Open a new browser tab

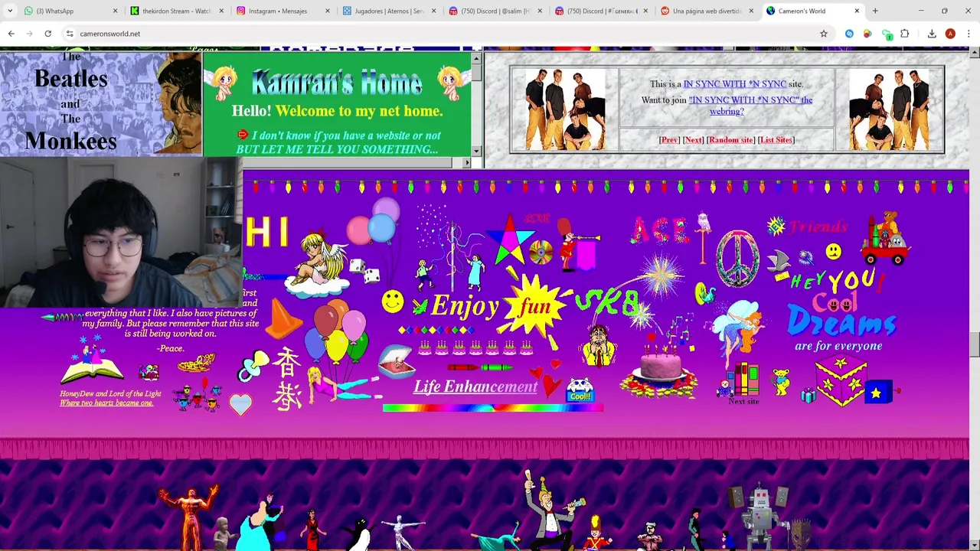click(x=875, y=11)
